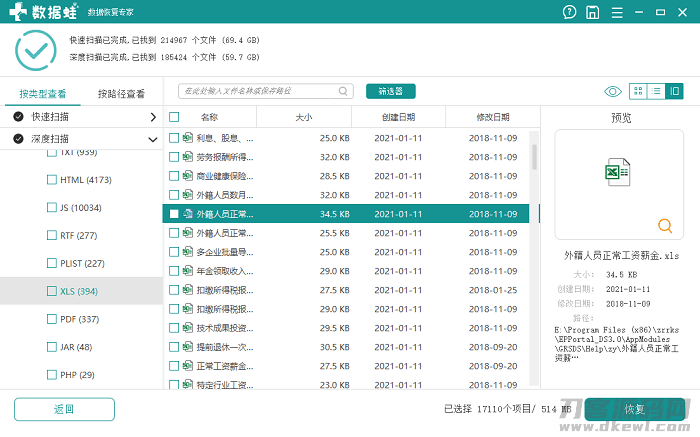Check the highlighted 34.5 KB row checkbox

pos(174,214)
